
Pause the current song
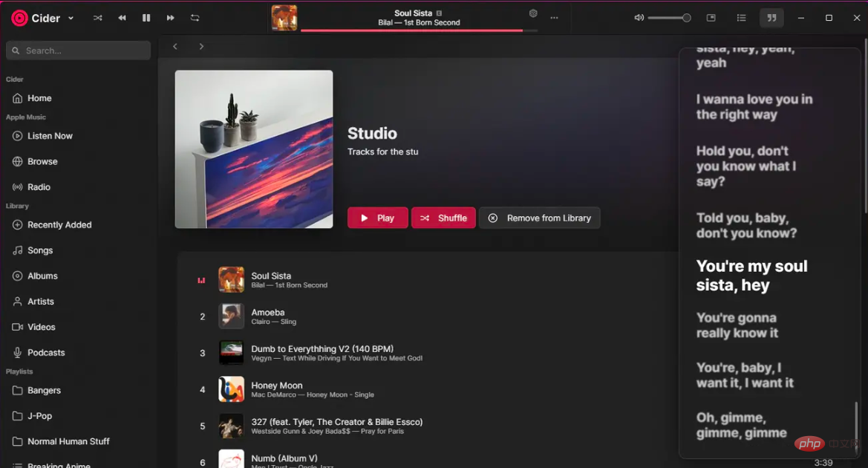(146, 18)
